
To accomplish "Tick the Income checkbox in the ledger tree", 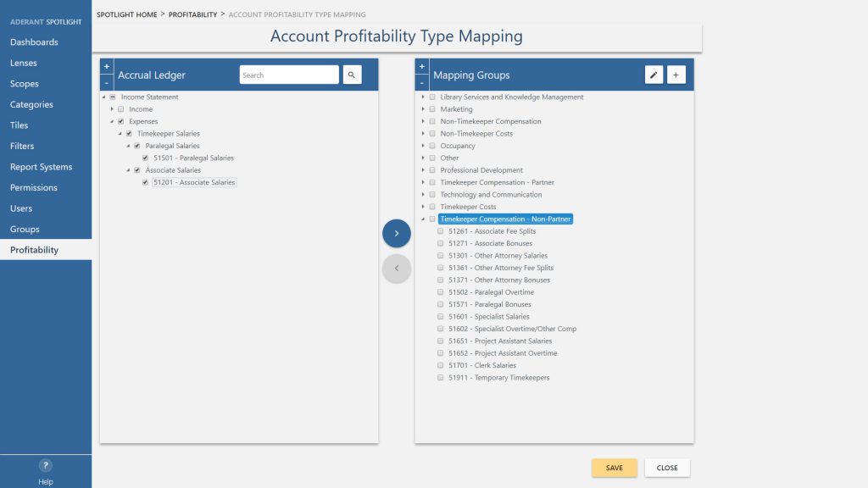I will (121, 109).
